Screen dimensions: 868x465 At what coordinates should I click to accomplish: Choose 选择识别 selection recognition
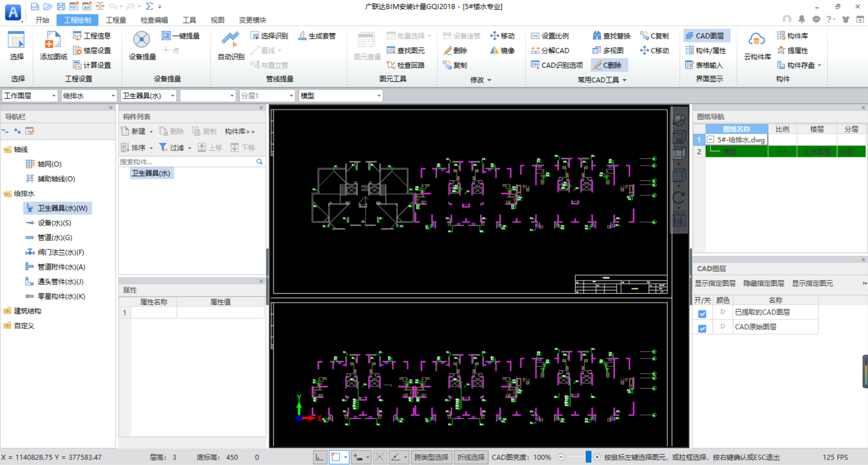pyautogui.click(x=269, y=36)
